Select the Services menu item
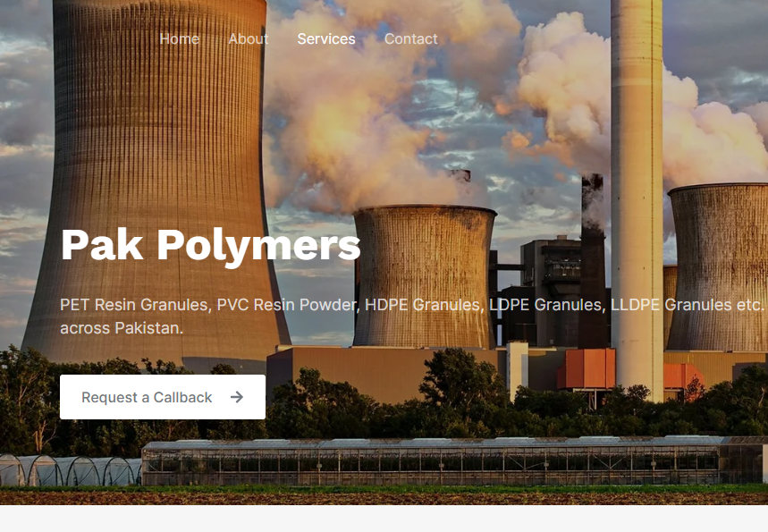The height and width of the screenshot is (532, 768). [326, 38]
